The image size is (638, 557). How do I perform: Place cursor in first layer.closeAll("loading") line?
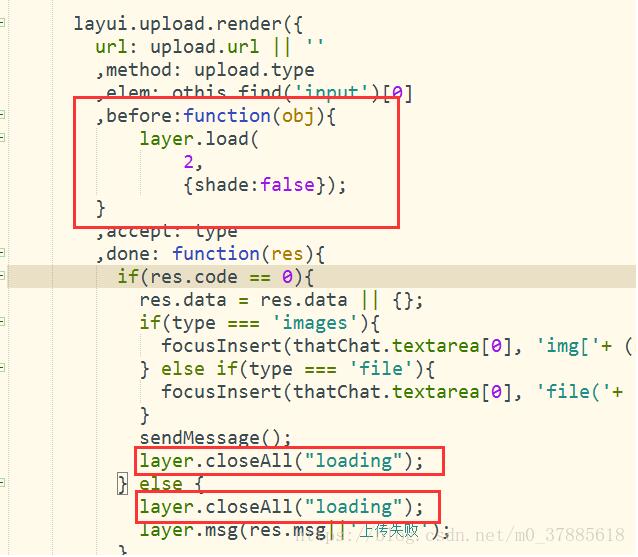(281, 461)
